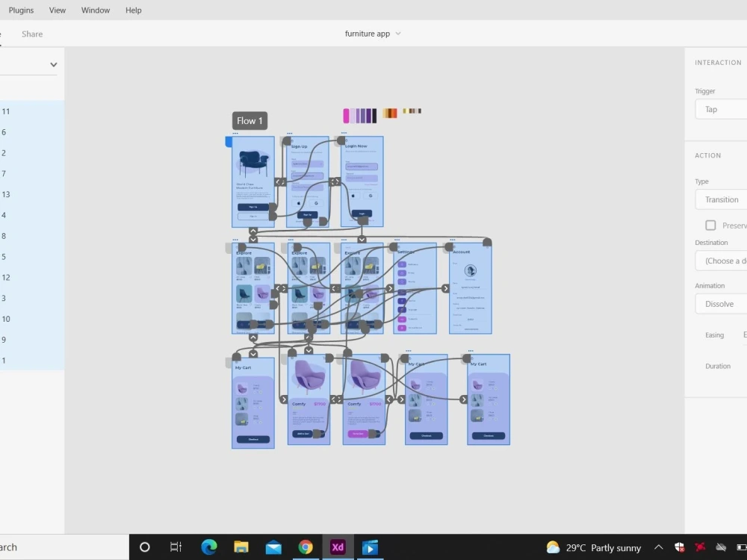Open the Mail app from the taskbar
The width and height of the screenshot is (747, 560).
pyautogui.click(x=273, y=547)
